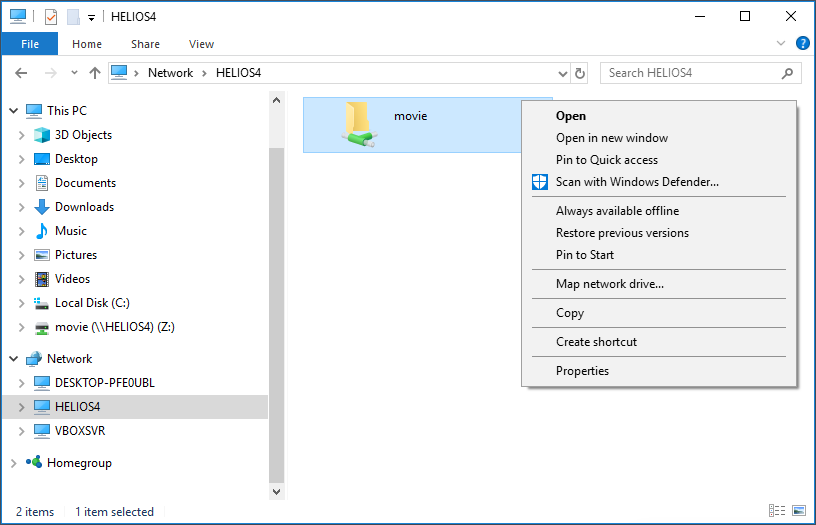This screenshot has width=816, height=525.
Task: Select the Network globe icon
Action: point(34,358)
